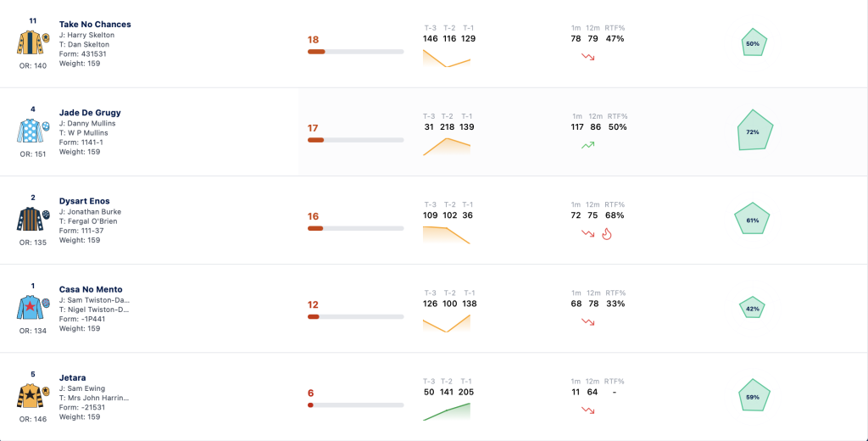868x441 pixels.
Task: Click red downward trend arrow for Take No Chances
Action: (x=588, y=57)
